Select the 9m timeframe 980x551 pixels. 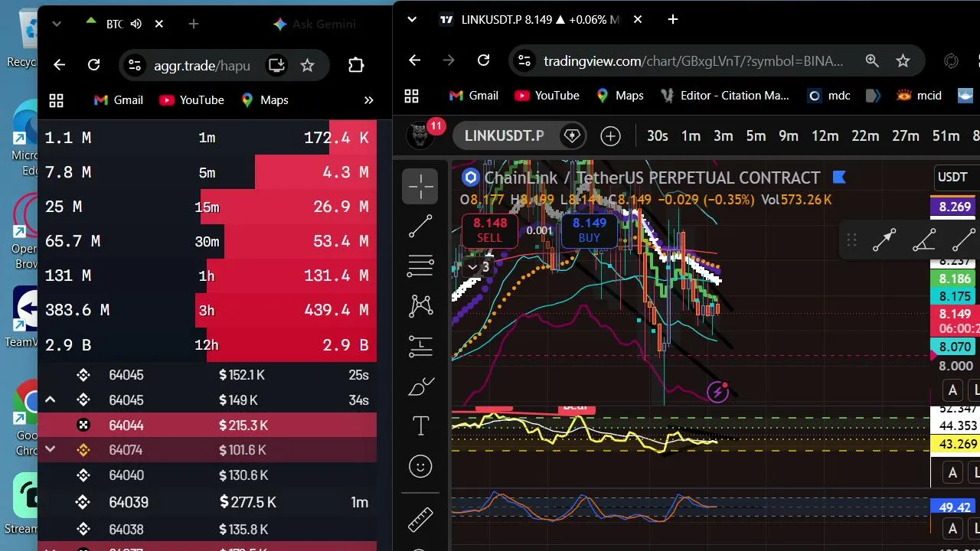tap(789, 136)
